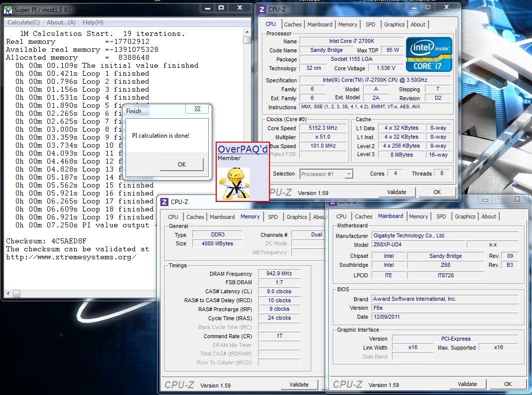Image resolution: width=532 pixels, height=395 pixels.
Task: Click Validate in the Mainboard CPU-Z window
Action: (467, 384)
